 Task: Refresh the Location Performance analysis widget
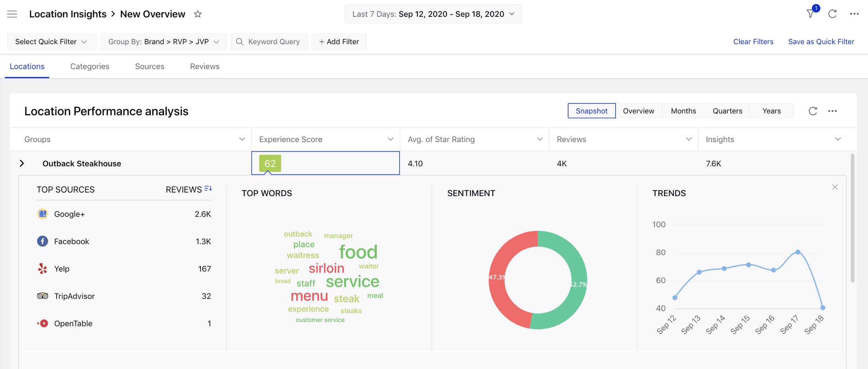[x=813, y=111]
